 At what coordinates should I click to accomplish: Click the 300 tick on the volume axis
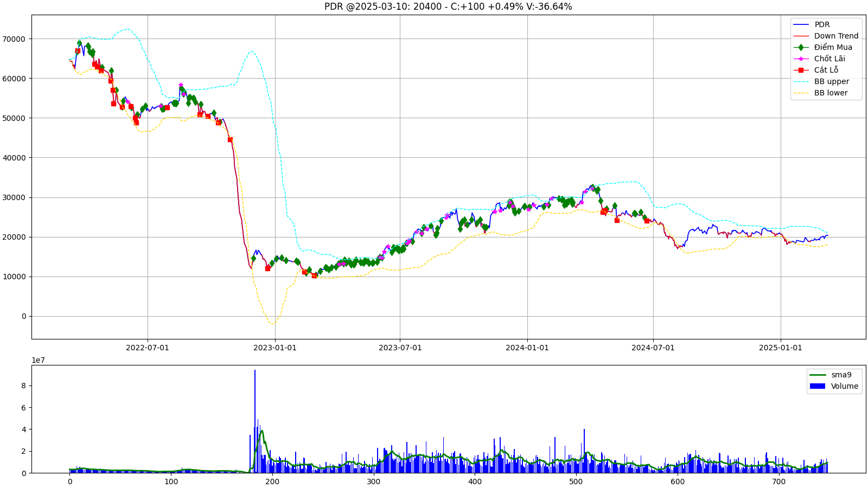[x=373, y=481]
